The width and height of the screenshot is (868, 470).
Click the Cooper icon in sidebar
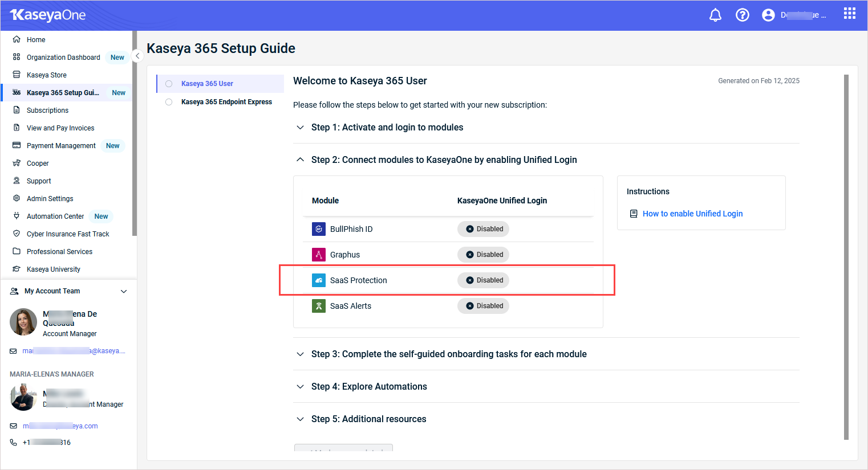[x=17, y=163]
